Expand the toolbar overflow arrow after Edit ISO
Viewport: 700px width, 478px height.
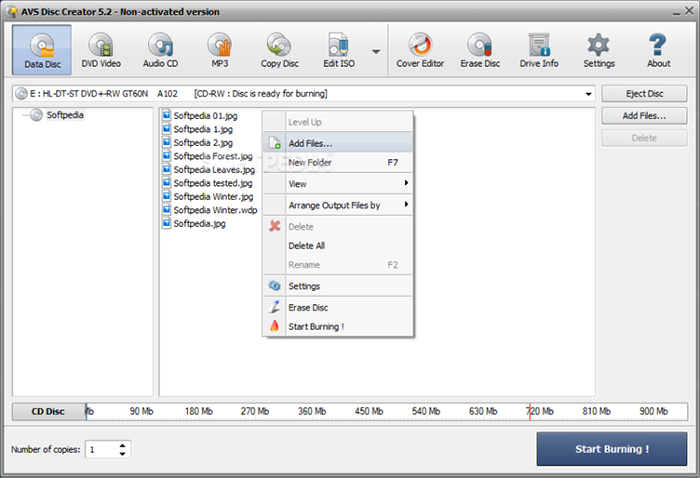(x=376, y=52)
